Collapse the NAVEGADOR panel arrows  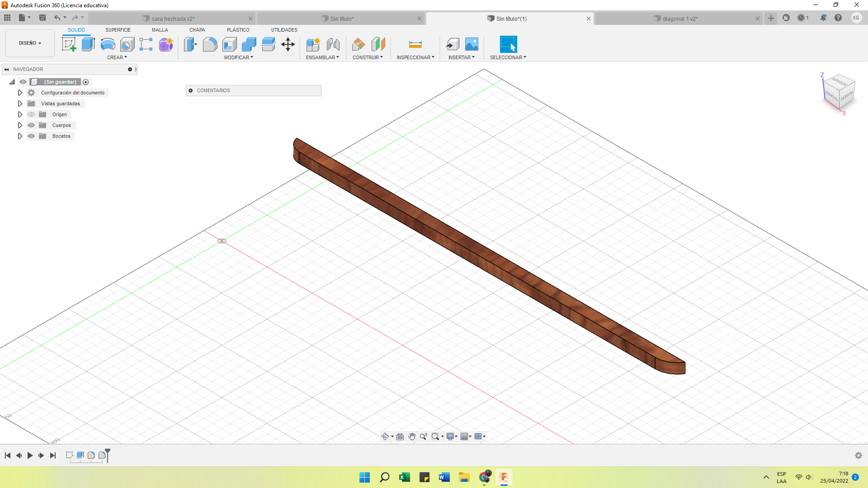click(6, 69)
